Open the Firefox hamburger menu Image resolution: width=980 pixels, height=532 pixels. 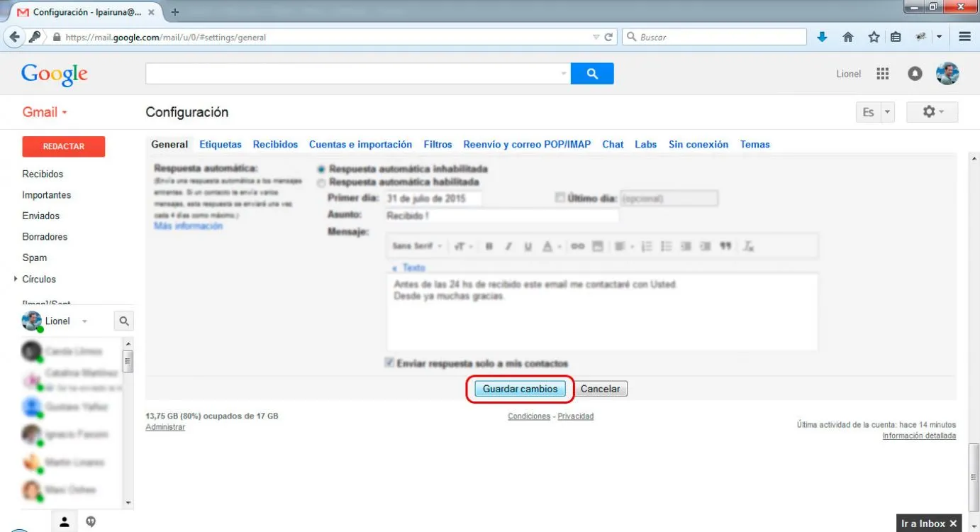964,37
